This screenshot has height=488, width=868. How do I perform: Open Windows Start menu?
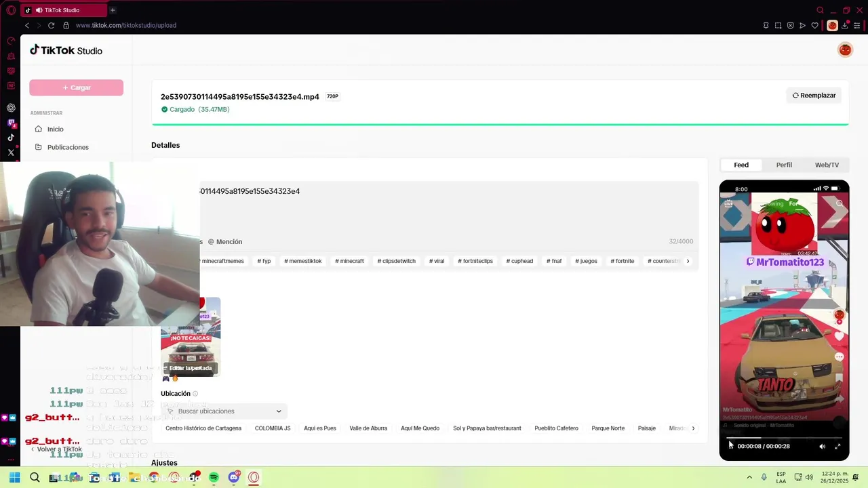[x=14, y=477]
